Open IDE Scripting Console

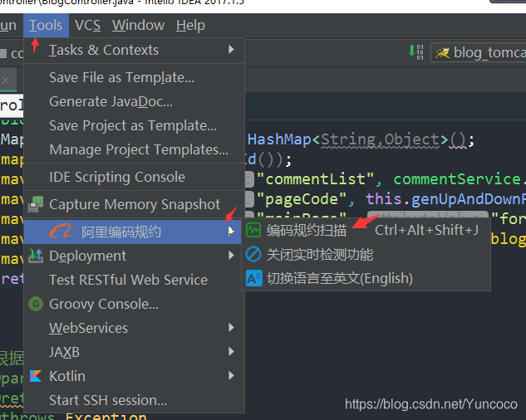click(x=134, y=177)
